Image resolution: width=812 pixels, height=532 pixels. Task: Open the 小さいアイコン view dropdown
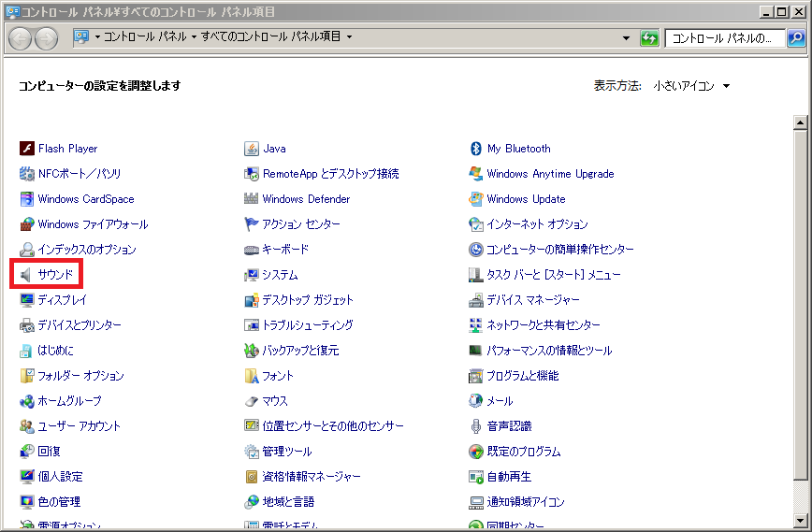pos(691,86)
